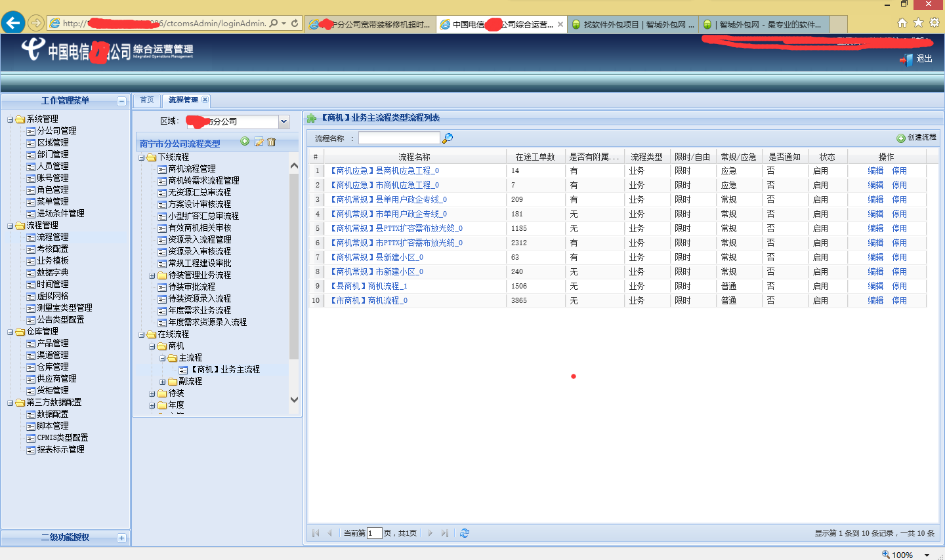The height and width of the screenshot is (560, 945).
Task: Click the address bar refresh icon
Action: click(x=295, y=23)
